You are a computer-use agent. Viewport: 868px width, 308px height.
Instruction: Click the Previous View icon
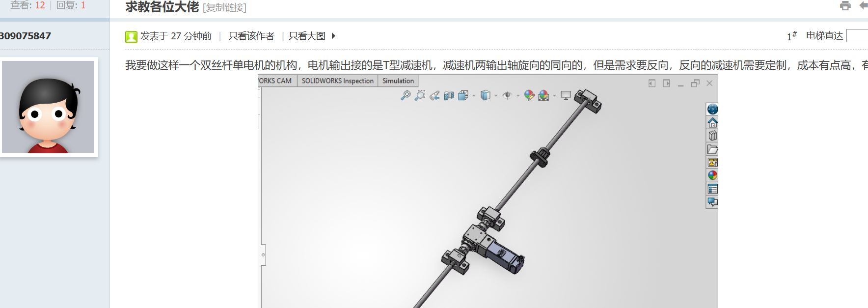point(434,96)
